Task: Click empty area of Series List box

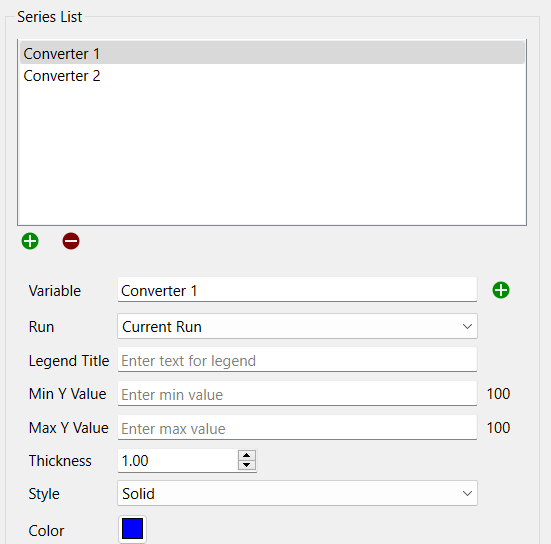Action: pos(272,155)
